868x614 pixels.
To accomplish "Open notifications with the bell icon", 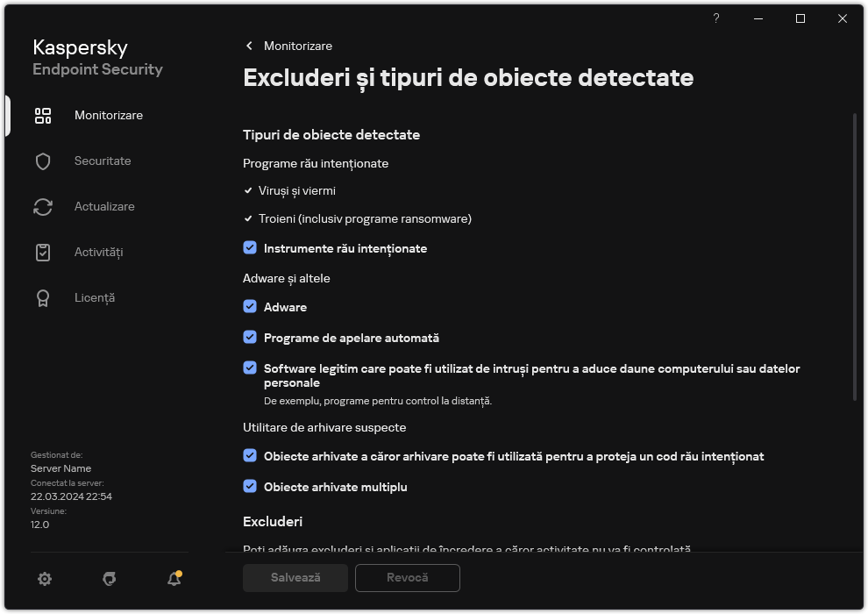I will point(173,579).
